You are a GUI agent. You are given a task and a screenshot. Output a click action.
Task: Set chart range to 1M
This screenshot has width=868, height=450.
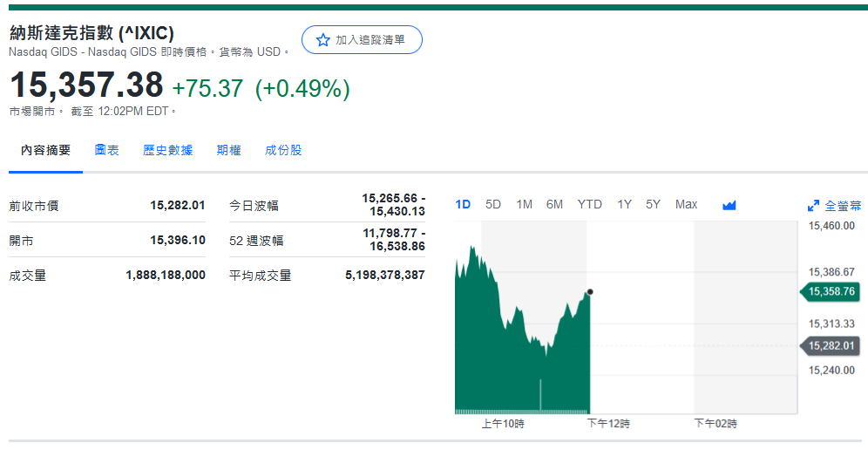click(524, 204)
